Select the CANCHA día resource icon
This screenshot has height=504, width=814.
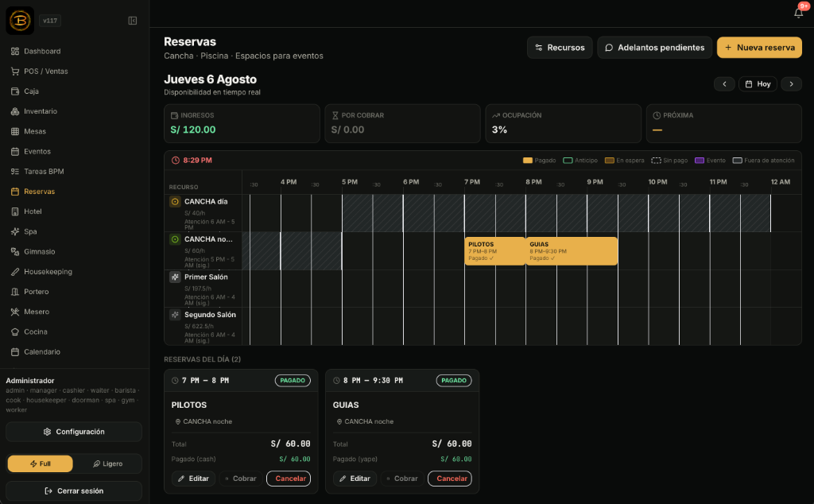(175, 201)
